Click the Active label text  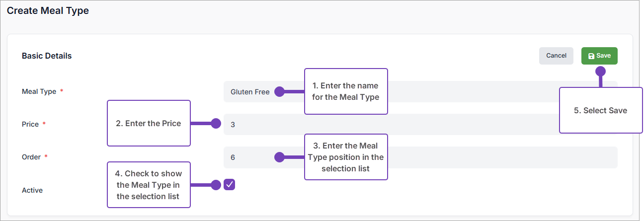(x=32, y=190)
